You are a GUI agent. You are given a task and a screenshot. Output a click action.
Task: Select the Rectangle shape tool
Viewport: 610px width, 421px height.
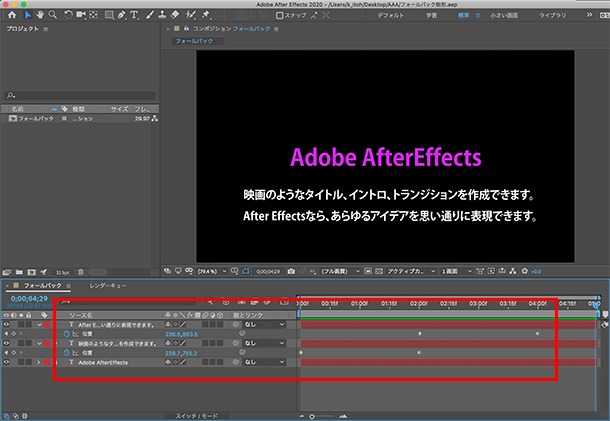pyautogui.click(x=109, y=15)
